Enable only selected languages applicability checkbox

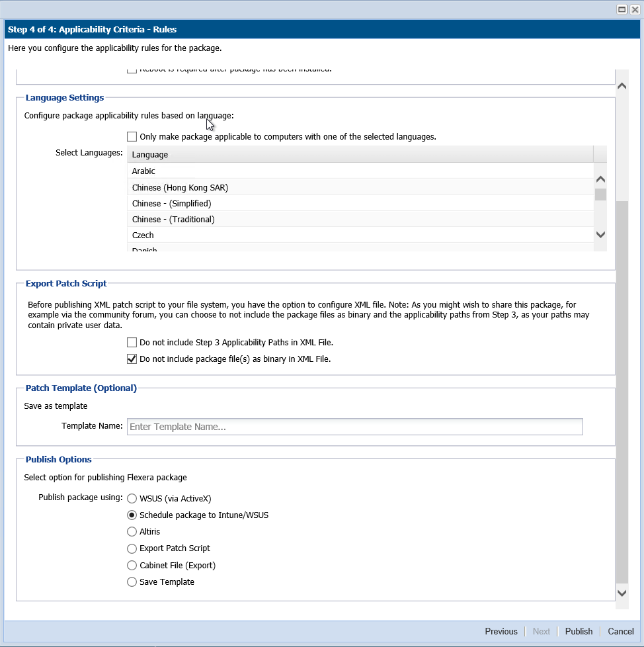coord(132,137)
